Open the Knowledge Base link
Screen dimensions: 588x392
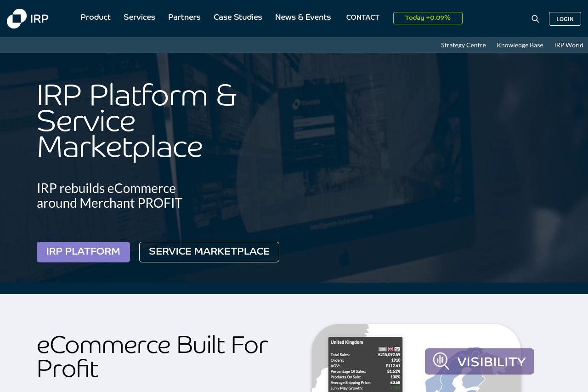coord(520,45)
